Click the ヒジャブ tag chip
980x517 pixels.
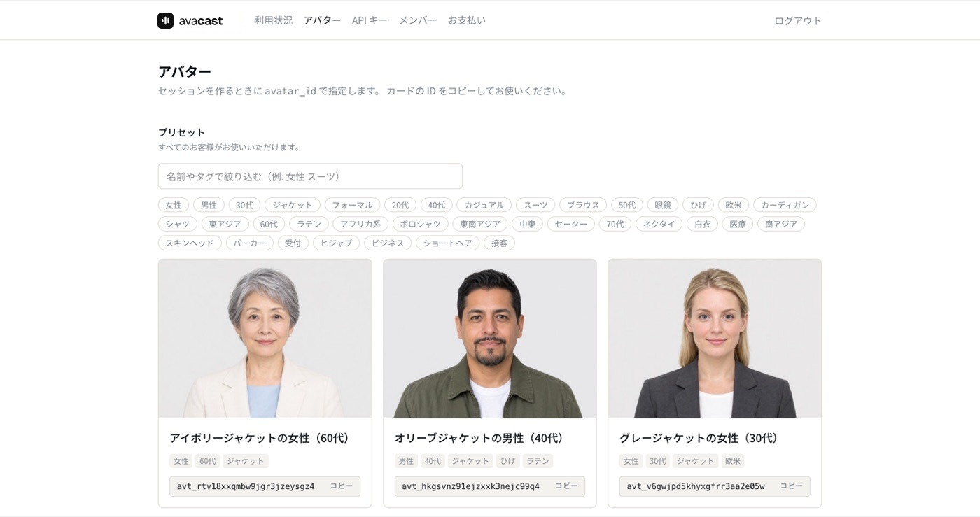click(336, 243)
